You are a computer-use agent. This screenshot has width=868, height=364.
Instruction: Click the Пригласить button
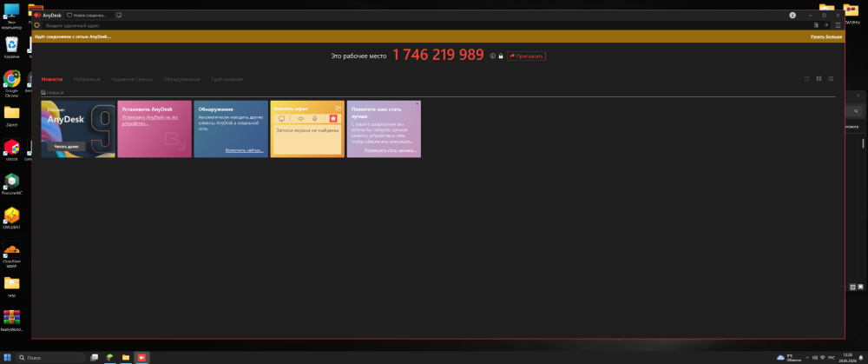point(527,56)
